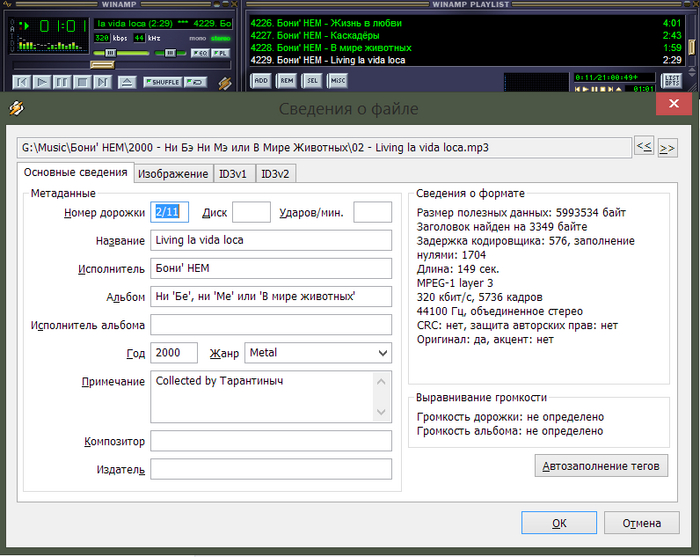This screenshot has width=700, height=557.
Task: Click the Winamp lightning bolt logo
Action: pos(225,82)
